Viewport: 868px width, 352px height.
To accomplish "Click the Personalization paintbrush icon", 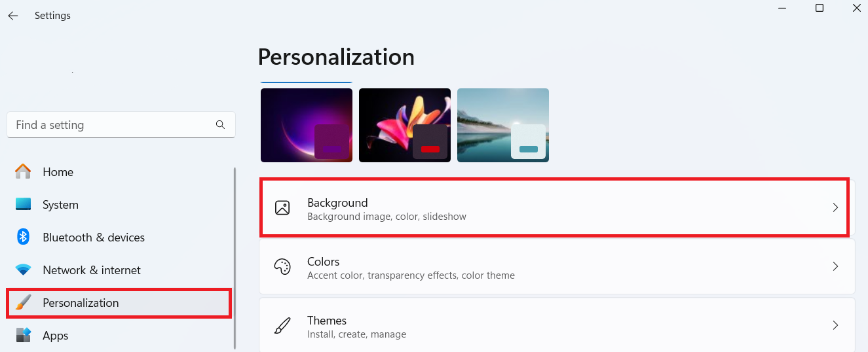I will click(23, 302).
